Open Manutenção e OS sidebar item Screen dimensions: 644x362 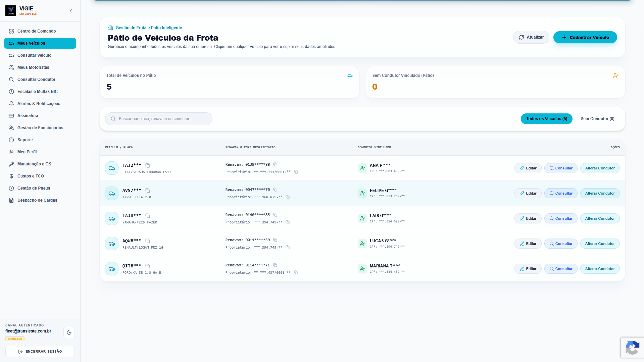click(x=40, y=164)
